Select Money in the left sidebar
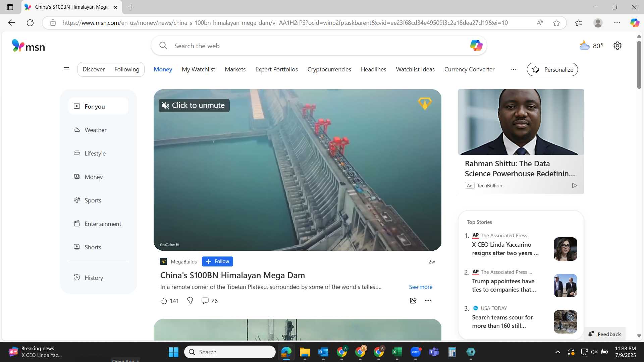Screen dimensions: 644x362 pos(98,177)
